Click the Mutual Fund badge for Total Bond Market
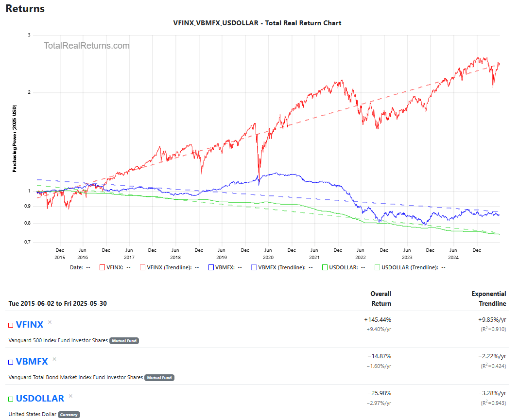This screenshot has height=420, width=519. pyautogui.click(x=159, y=378)
